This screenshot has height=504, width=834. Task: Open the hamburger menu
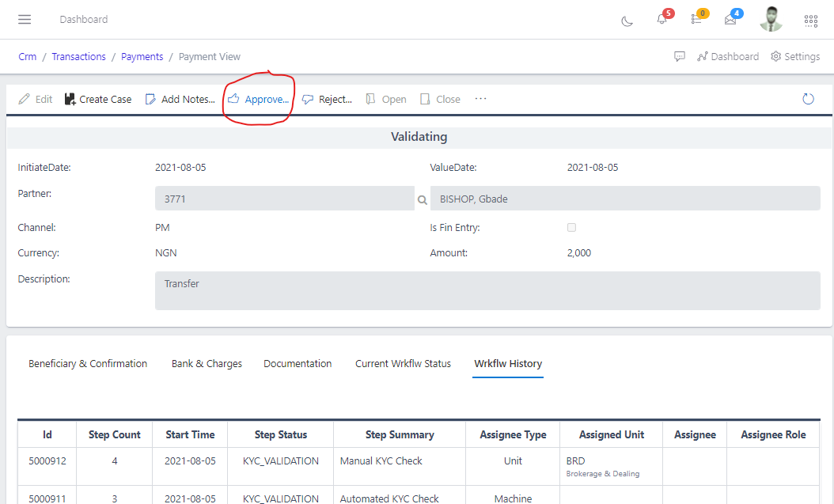click(24, 19)
